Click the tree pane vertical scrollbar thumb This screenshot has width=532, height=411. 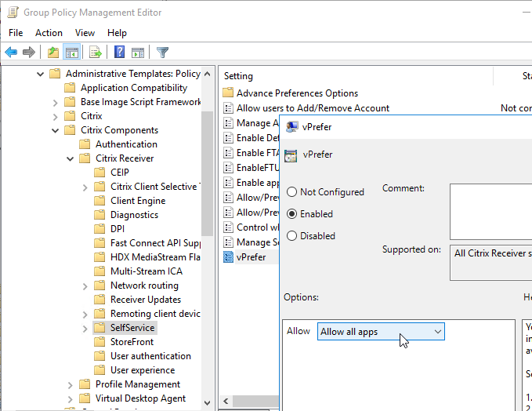point(207,173)
